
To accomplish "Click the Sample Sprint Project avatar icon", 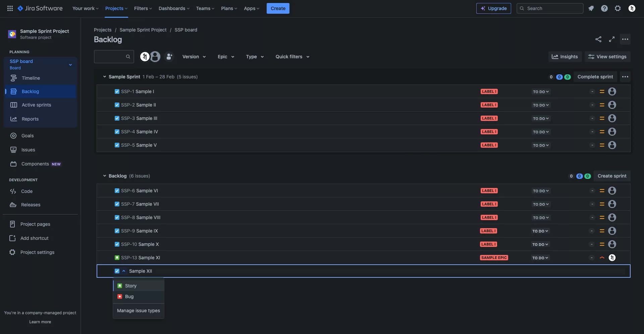I will [x=12, y=34].
